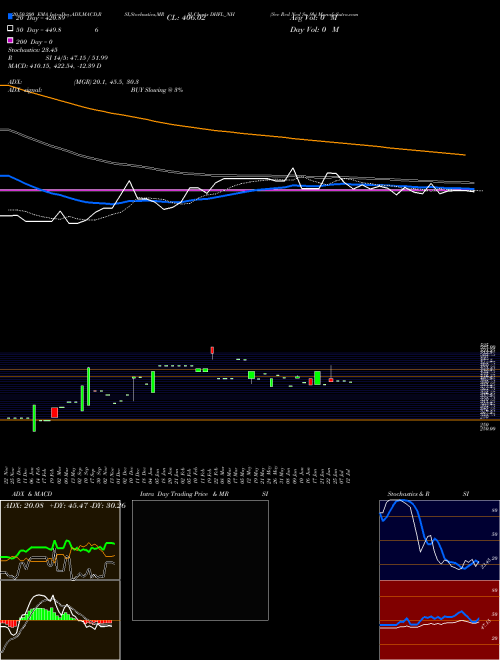Click the white 50 Day EMA legend swatch
Screen dimensions: 500x660
coord(10,29)
